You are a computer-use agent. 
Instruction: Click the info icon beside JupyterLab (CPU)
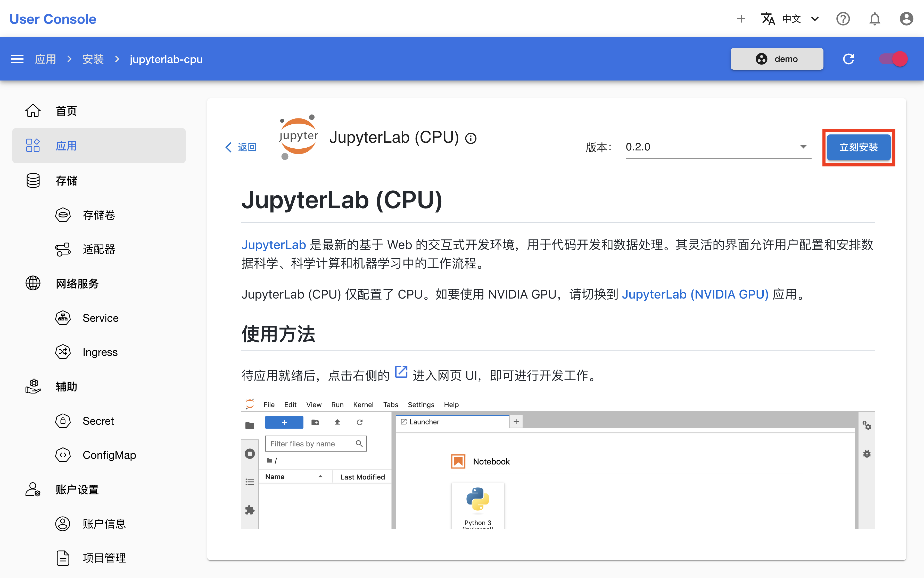click(x=471, y=138)
